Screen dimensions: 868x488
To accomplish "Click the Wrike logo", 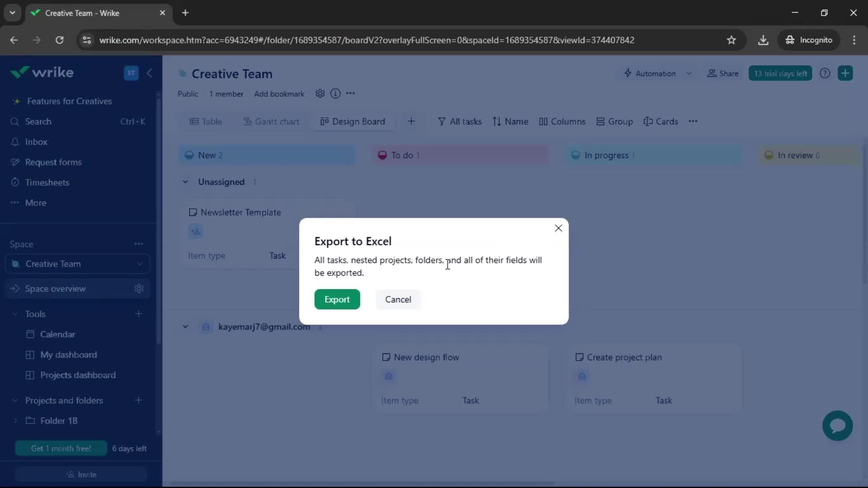I will 42,72.
